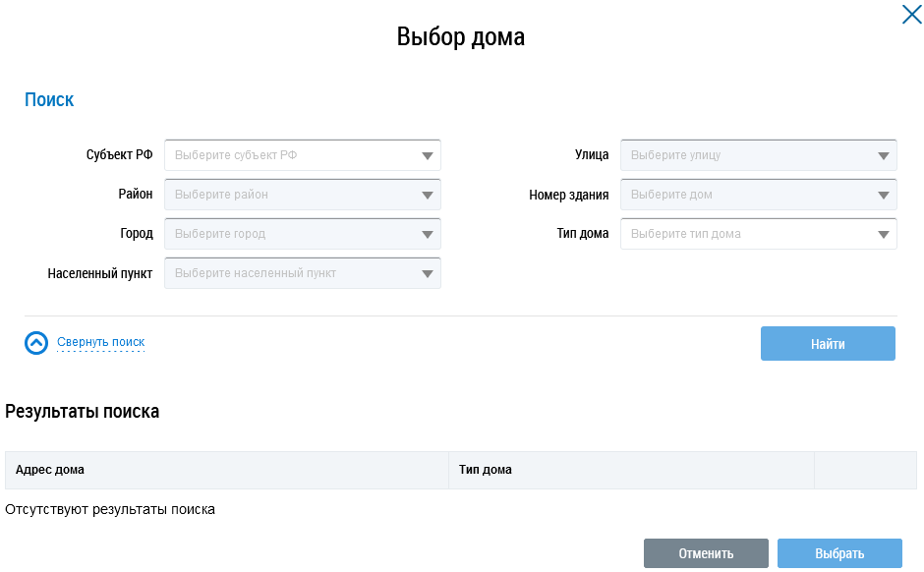Open the Тип дома dropdown arrow
Image resolution: width=924 pixels, height=572 pixels.
tap(883, 234)
